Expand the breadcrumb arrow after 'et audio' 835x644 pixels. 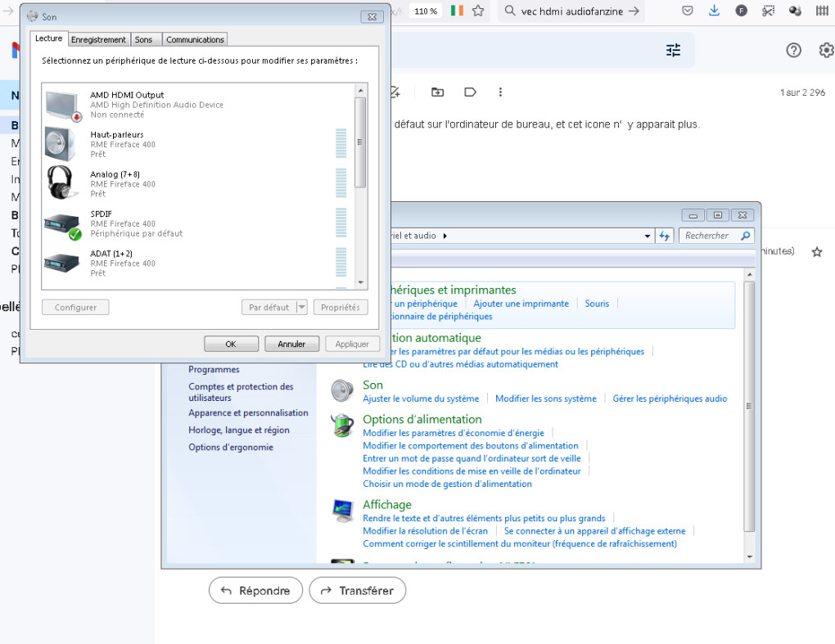click(x=445, y=236)
